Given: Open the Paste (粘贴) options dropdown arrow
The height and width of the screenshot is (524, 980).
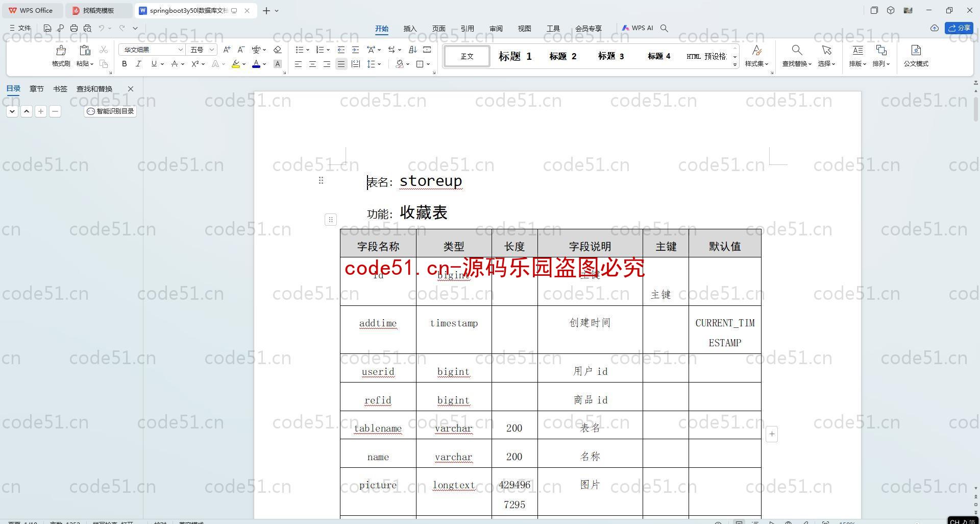Looking at the screenshot, I should [92, 64].
